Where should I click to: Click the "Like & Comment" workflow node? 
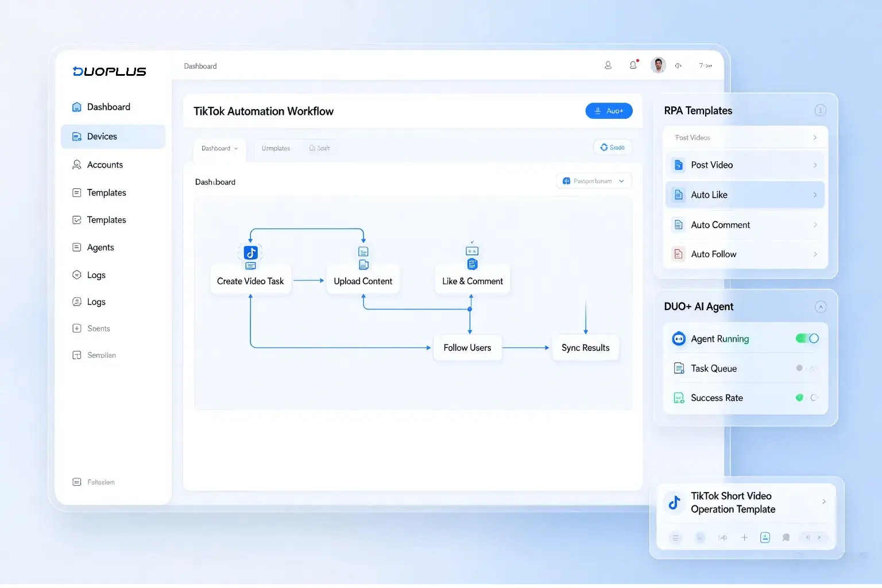pos(473,281)
